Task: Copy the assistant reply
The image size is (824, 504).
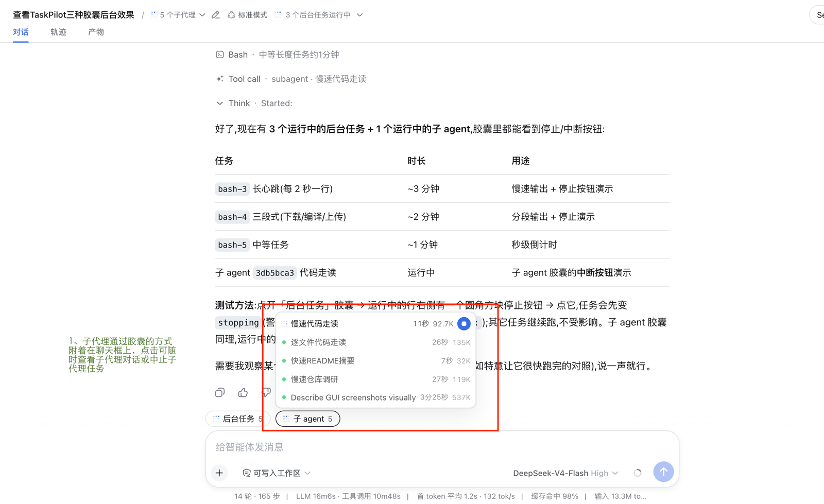Action: click(220, 393)
